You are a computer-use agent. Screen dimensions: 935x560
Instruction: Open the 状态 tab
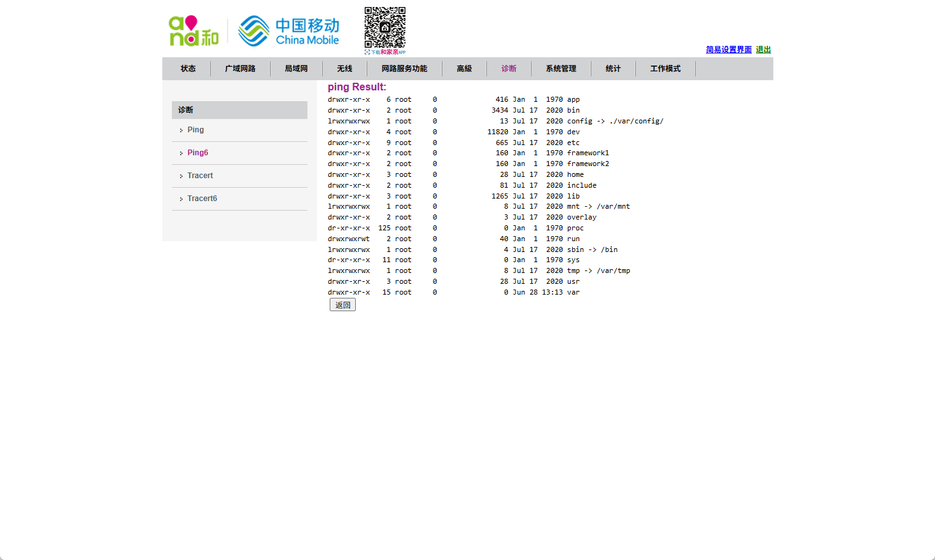pos(188,69)
